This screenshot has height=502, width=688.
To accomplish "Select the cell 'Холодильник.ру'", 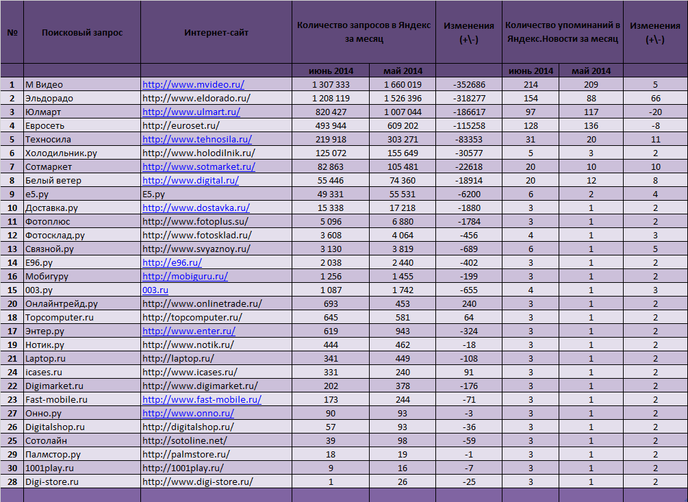I will tap(82, 153).
